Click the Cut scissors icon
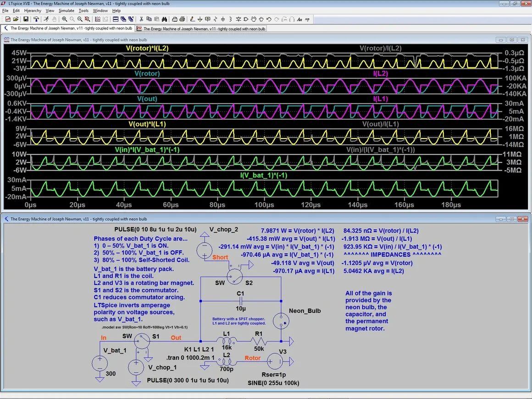532x399 pixels. coord(141,19)
